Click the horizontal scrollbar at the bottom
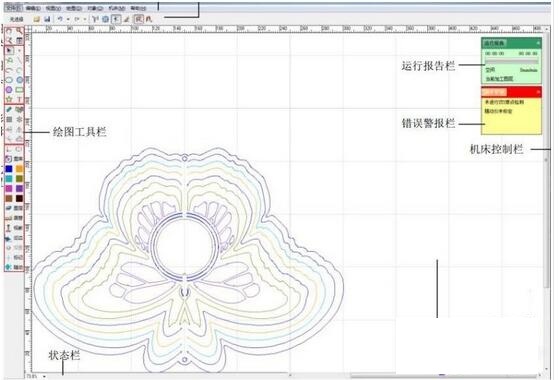Image resolution: width=559 pixels, height=380 pixels. click(x=444, y=375)
